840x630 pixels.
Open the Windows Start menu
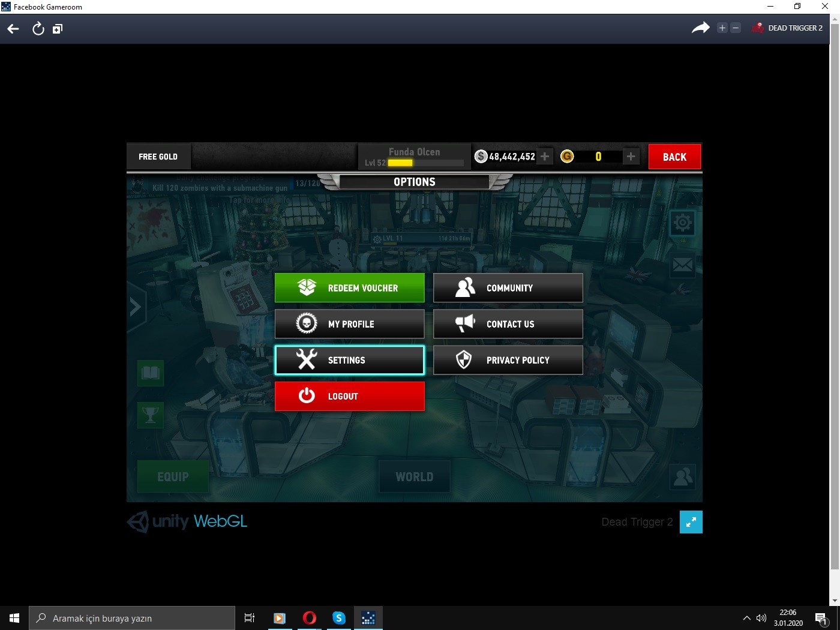pyautogui.click(x=14, y=618)
